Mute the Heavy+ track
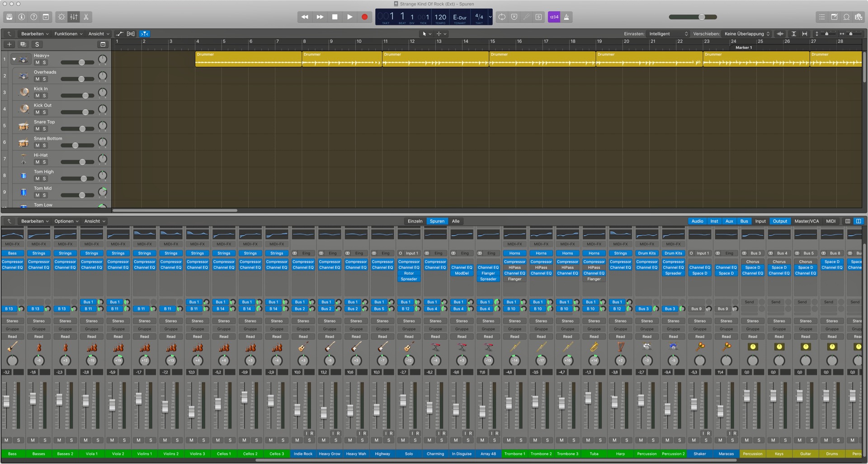Image resolution: width=868 pixels, height=464 pixels. [37, 62]
